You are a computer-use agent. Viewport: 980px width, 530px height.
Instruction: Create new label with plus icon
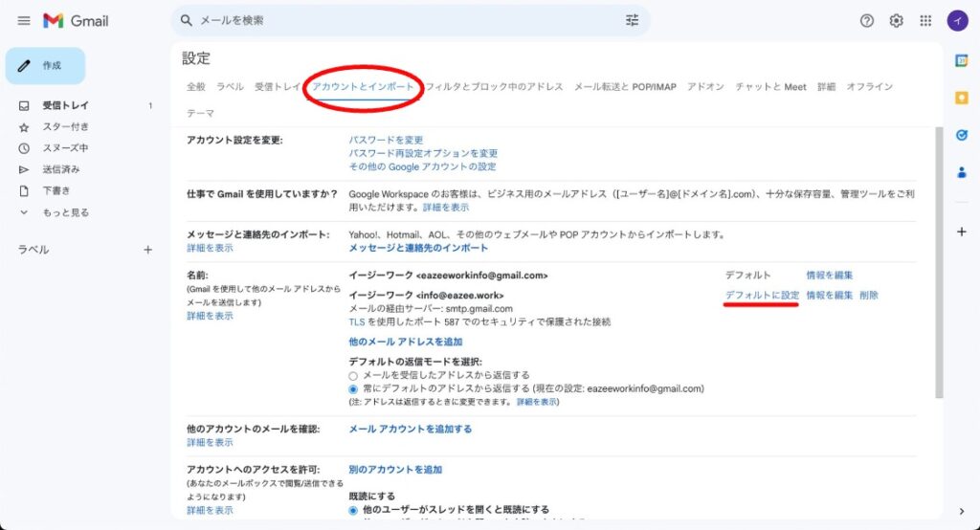147,250
